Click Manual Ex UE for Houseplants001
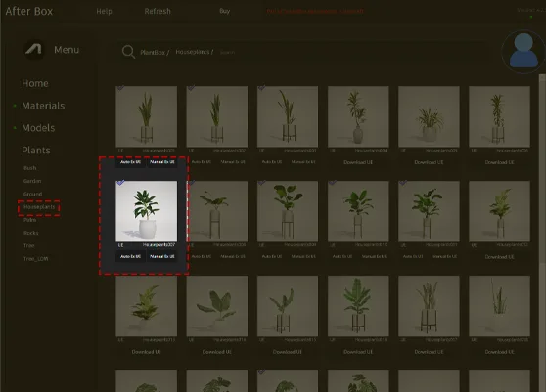Screen dimensions: 546x392 161,162
